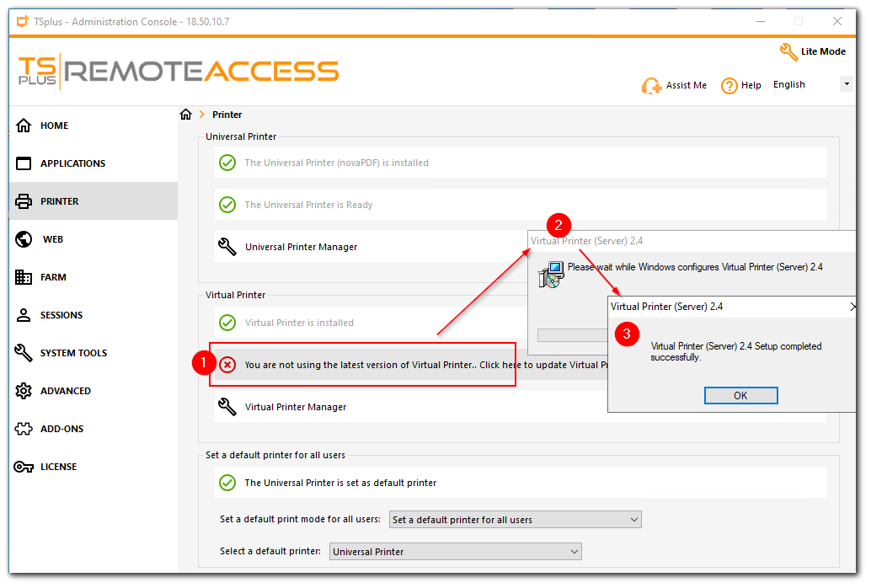Click the Virtual Printer Manager wrench icon
Viewport: 871px width, 588px height.
[227, 407]
